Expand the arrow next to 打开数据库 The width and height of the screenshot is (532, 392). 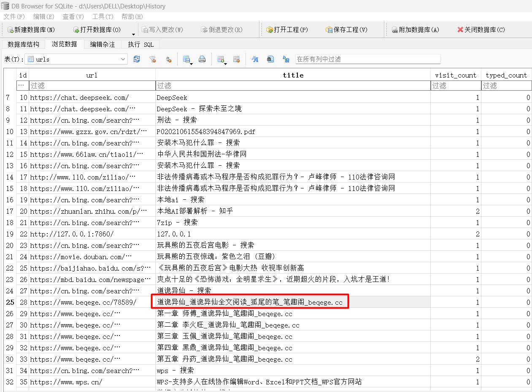click(134, 34)
